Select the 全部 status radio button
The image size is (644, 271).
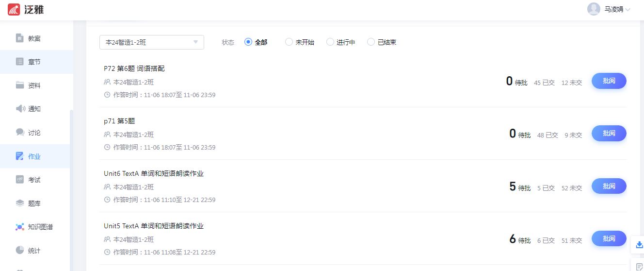(x=248, y=42)
